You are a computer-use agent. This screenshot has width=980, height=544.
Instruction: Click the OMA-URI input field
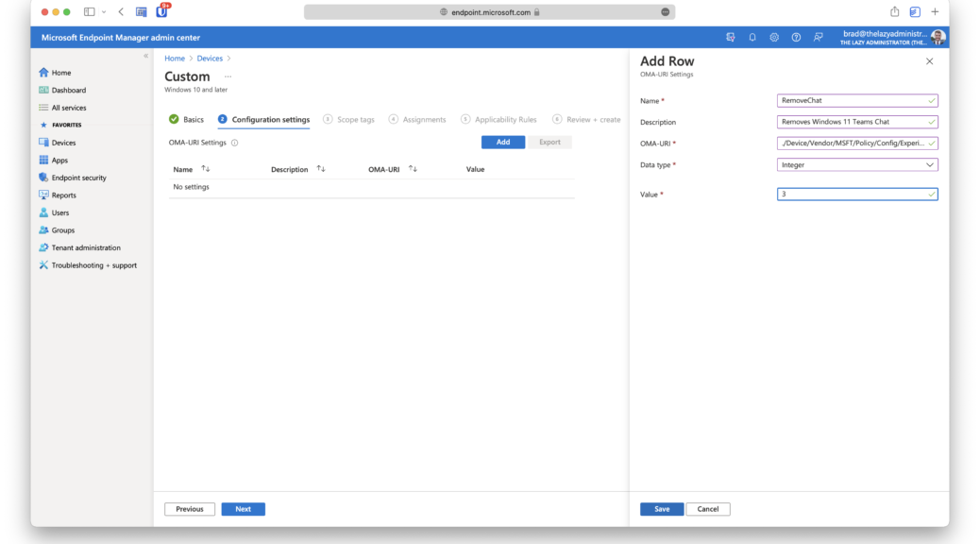(857, 144)
